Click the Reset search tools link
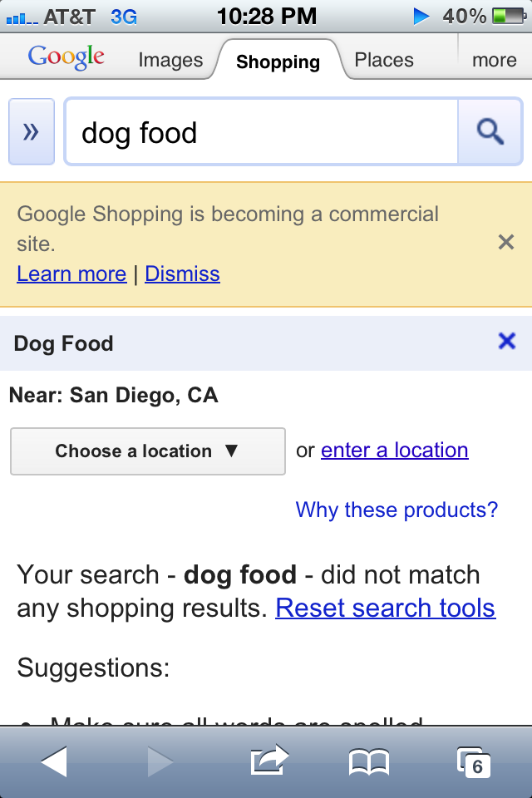 click(385, 608)
